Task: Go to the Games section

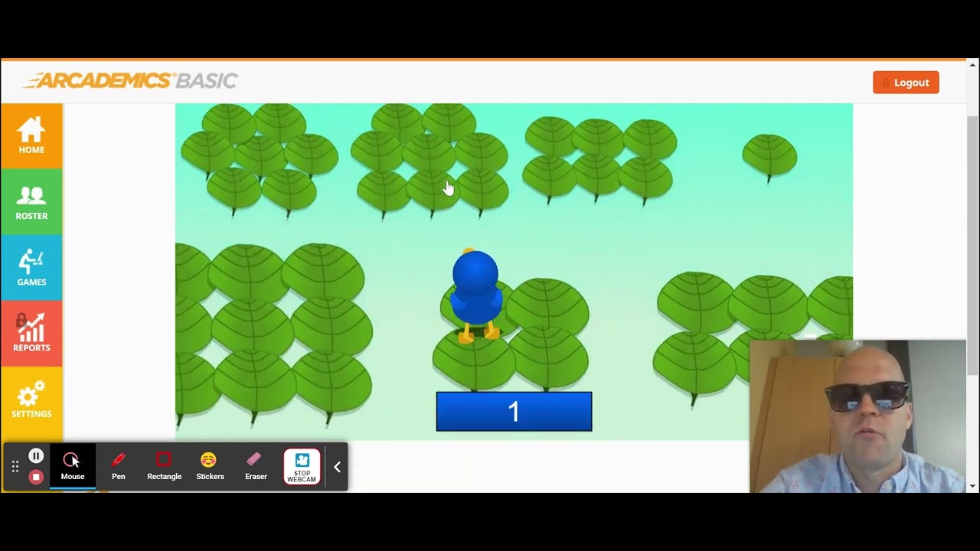Action: 31,268
